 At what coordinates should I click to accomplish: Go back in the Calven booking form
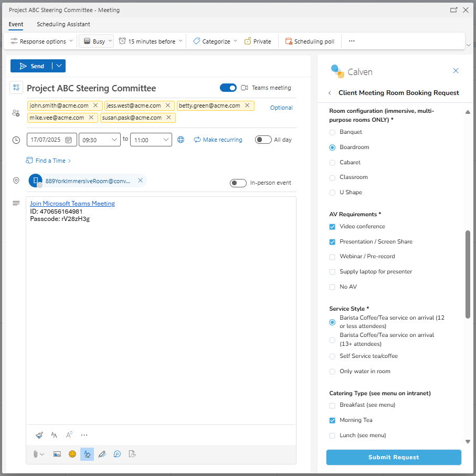tap(330, 93)
